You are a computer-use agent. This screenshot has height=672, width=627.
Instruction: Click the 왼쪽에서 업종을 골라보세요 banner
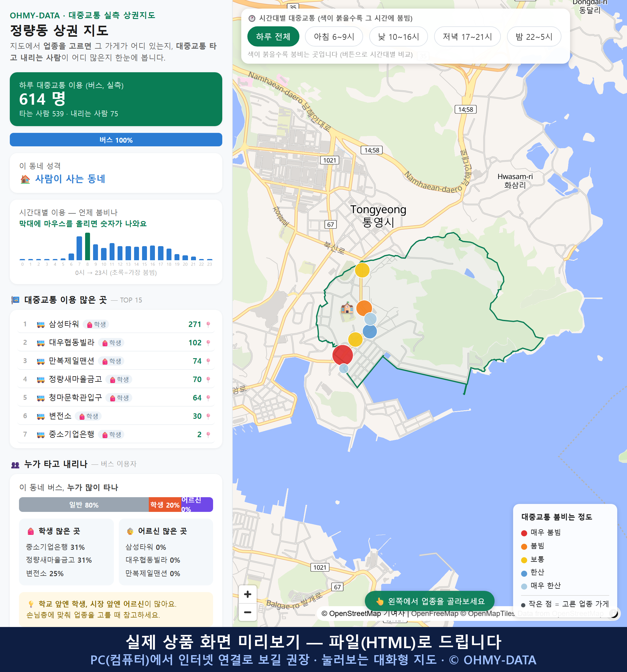(x=430, y=601)
